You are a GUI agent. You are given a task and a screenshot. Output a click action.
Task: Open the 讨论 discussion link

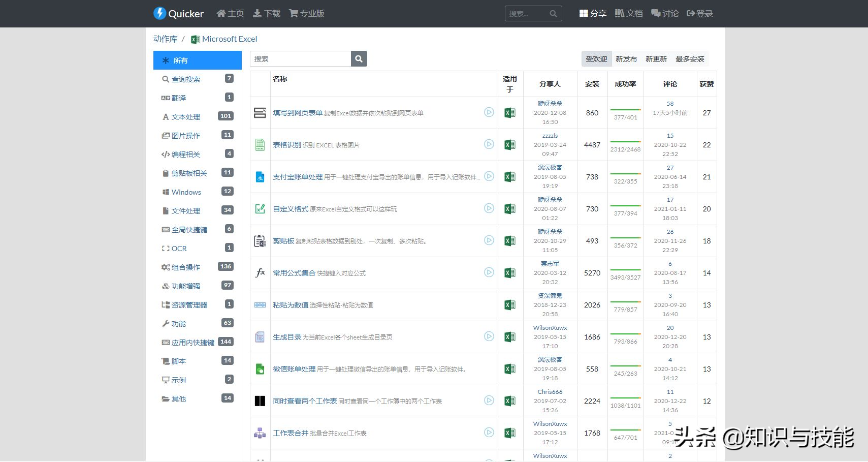click(665, 13)
